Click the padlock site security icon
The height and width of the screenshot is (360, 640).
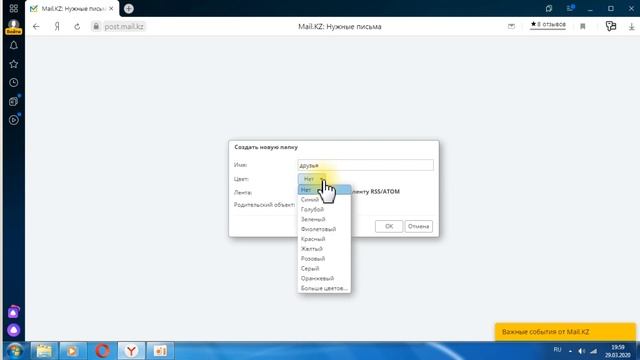pos(96,27)
